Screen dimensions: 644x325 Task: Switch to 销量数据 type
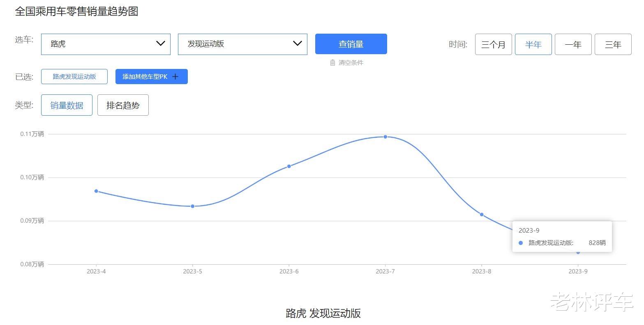coord(67,105)
